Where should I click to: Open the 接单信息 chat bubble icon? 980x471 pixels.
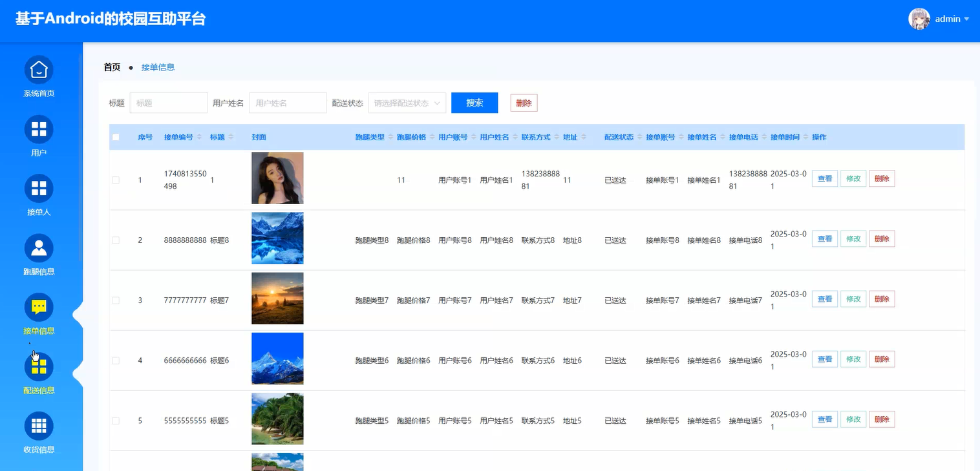(39, 306)
